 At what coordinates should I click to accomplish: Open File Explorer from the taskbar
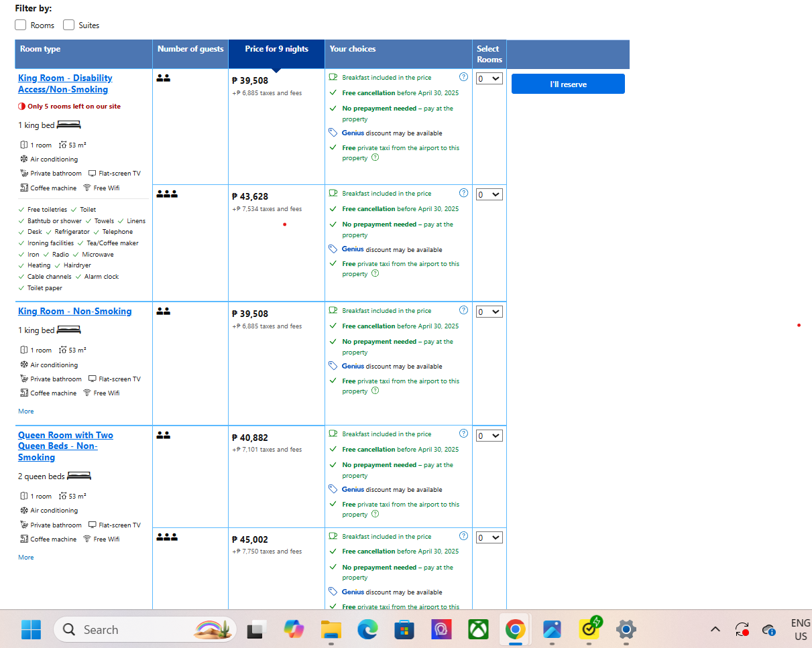tap(331, 630)
